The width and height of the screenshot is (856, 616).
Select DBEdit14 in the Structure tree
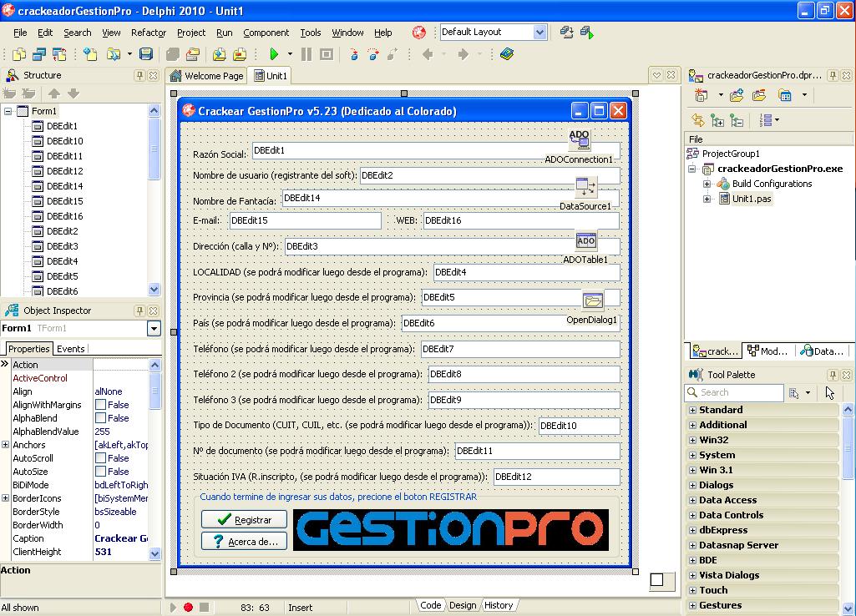[65, 186]
